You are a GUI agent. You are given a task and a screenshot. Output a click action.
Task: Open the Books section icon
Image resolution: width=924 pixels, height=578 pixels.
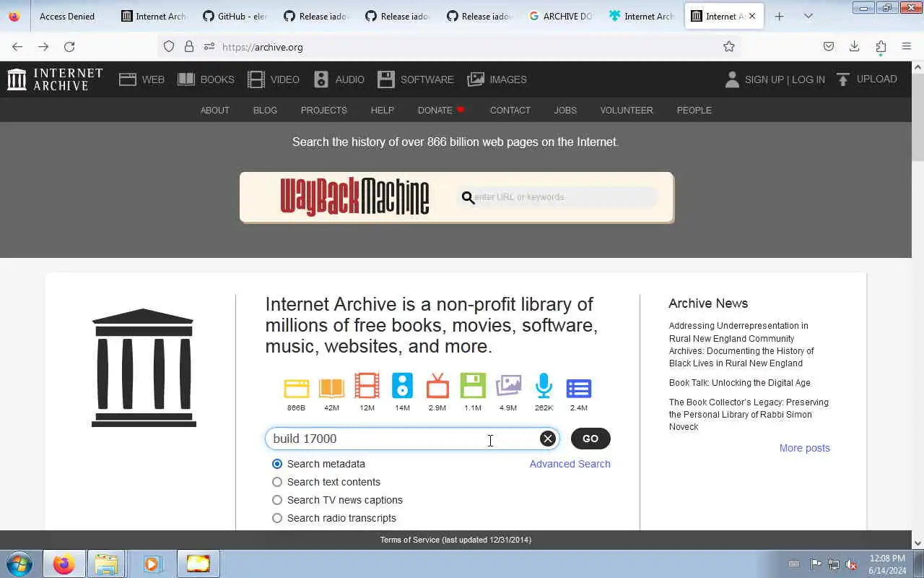(186, 79)
